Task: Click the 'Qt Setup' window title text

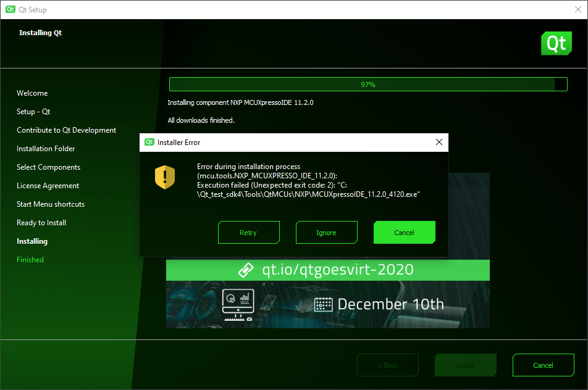Action: [x=33, y=10]
